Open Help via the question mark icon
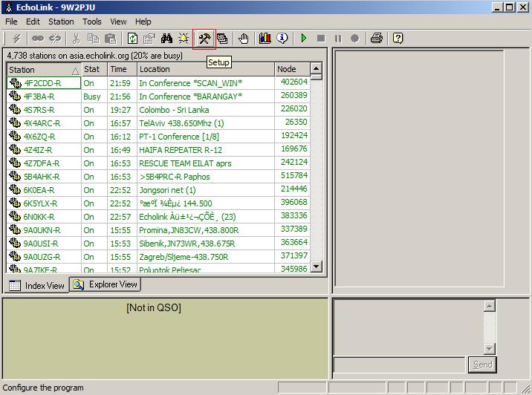 pyautogui.click(x=398, y=39)
